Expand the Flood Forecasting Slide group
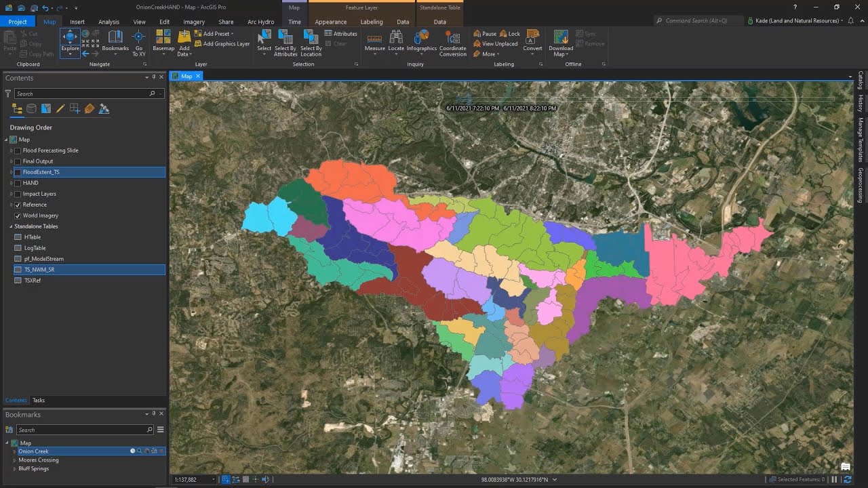The width and height of the screenshot is (868, 488). pyautogui.click(x=12, y=150)
